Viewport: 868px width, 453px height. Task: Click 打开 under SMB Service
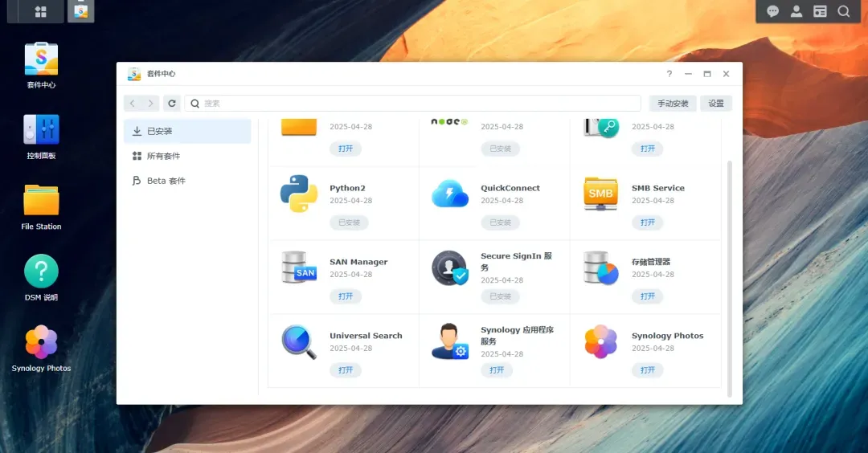647,222
